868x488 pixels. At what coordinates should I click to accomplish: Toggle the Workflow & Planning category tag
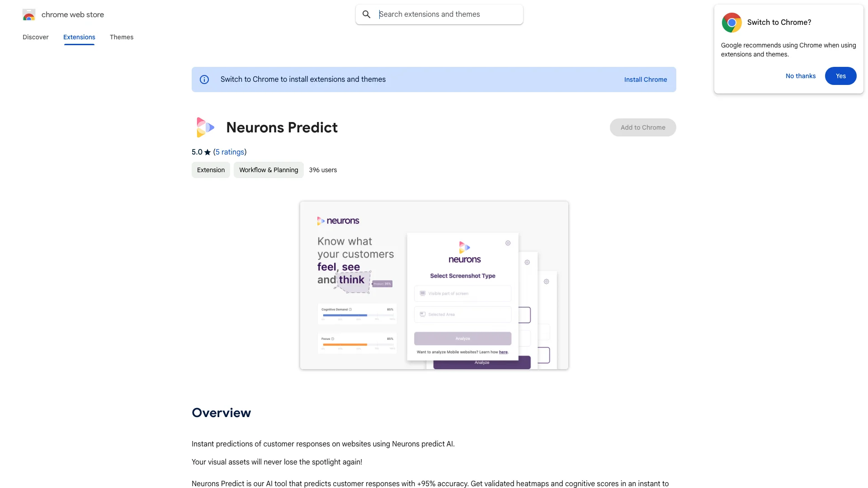(x=268, y=170)
